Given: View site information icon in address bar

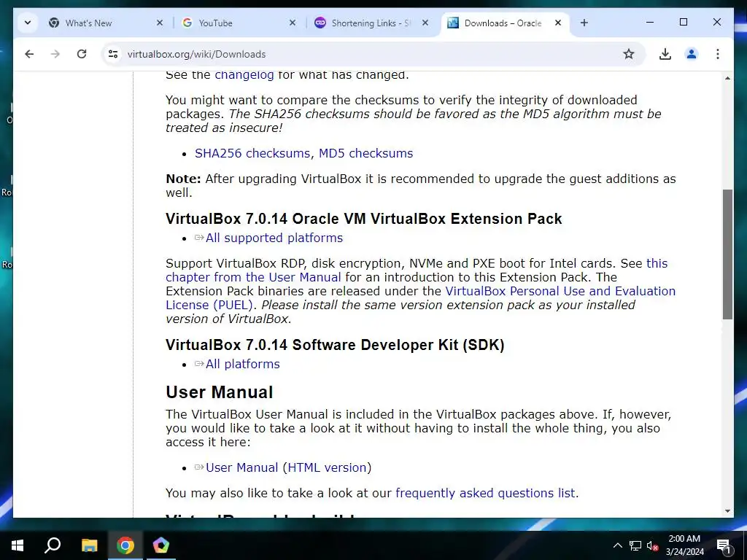Looking at the screenshot, I should 113,54.
